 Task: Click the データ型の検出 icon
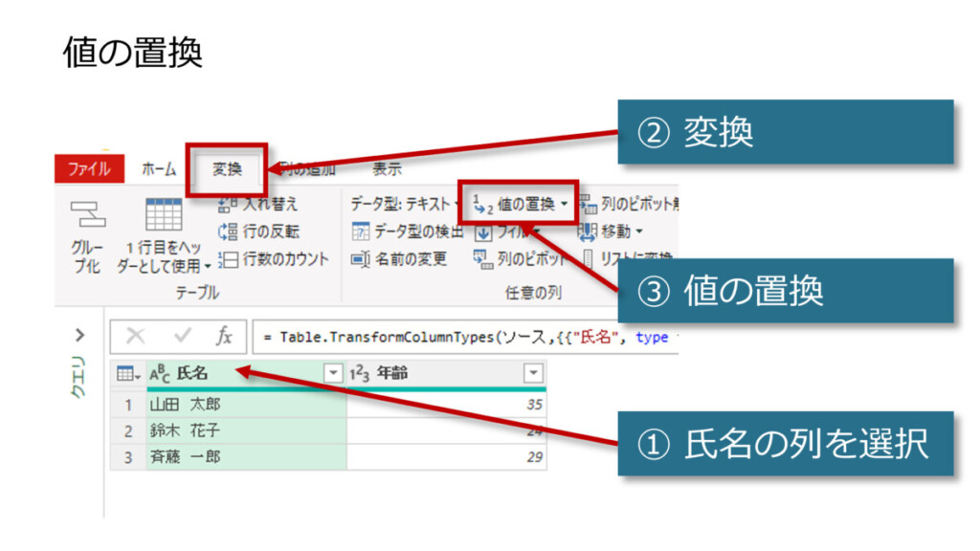click(360, 231)
